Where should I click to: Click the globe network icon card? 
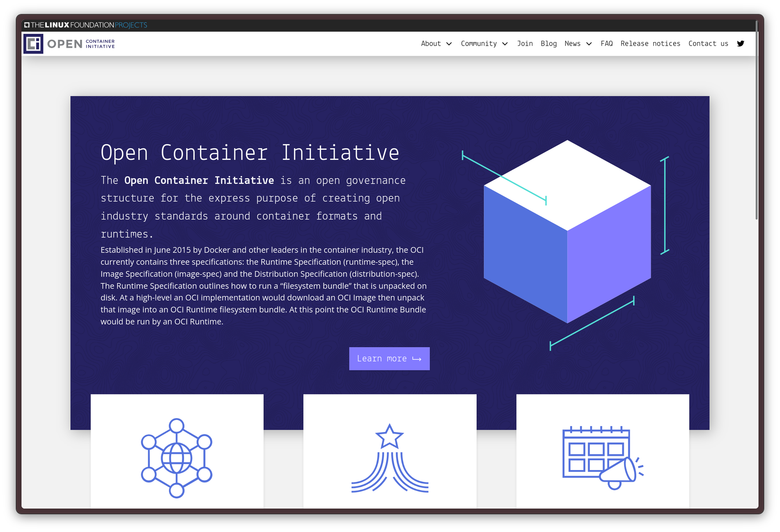point(177,451)
